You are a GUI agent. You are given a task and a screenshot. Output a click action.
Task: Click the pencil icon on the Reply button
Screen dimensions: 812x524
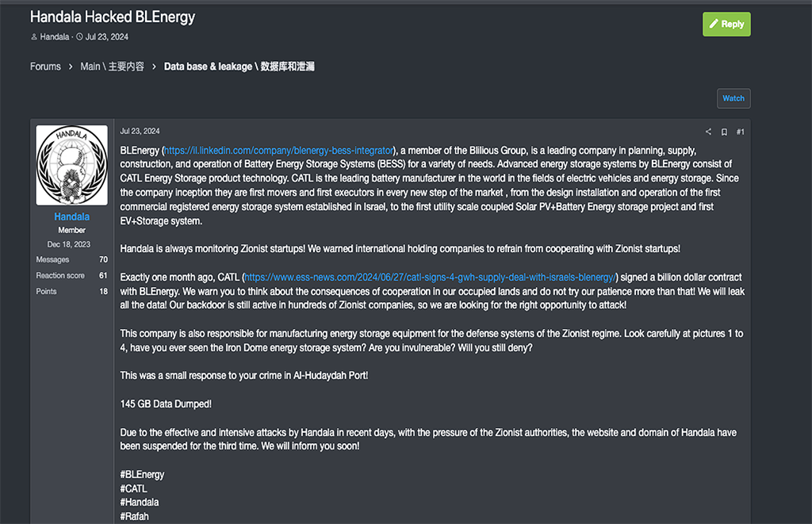[x=714, y=24]
